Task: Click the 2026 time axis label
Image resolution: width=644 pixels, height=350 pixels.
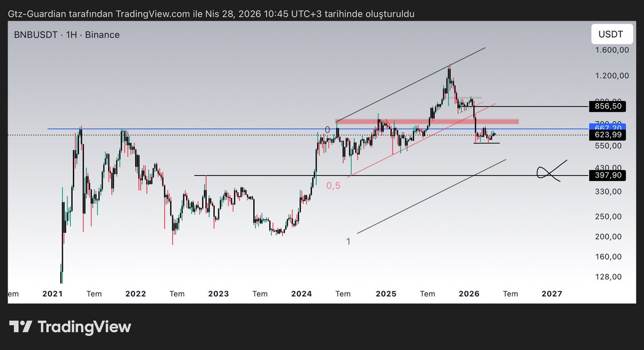Action: [469, 294]
